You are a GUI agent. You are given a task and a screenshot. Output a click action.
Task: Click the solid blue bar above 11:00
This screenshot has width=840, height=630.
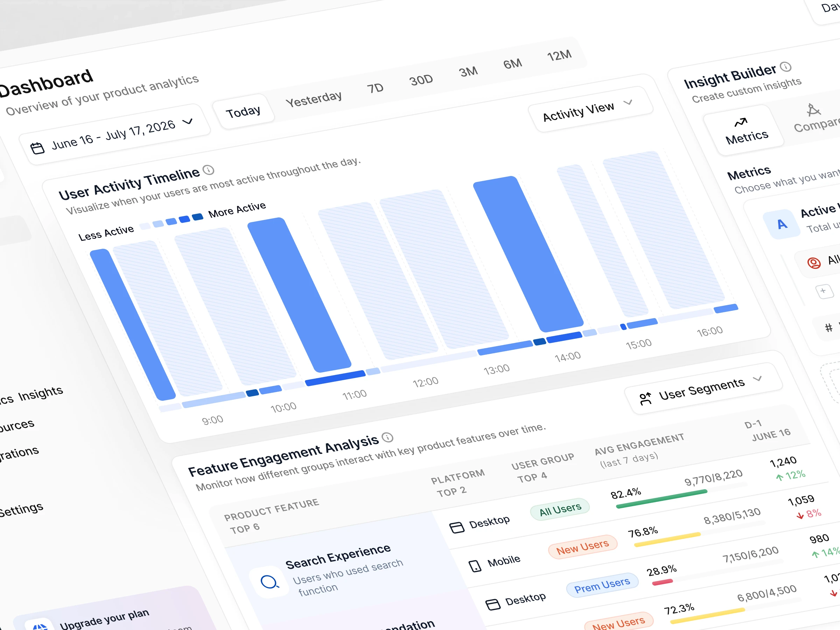(299, 295)
